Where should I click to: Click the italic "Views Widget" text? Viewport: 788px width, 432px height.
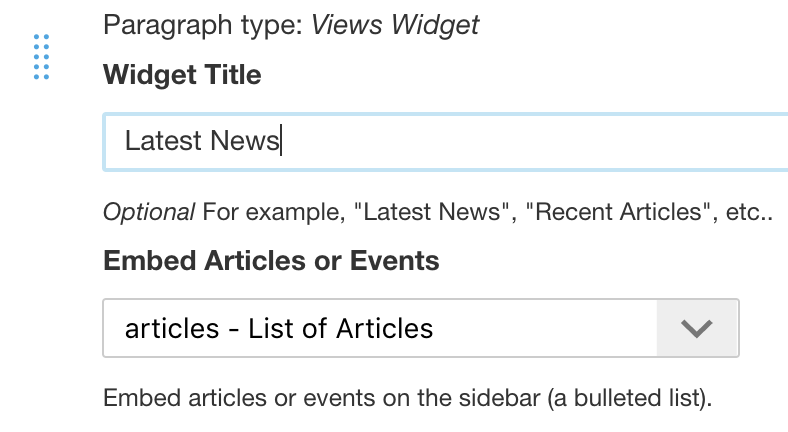point(396,24)
